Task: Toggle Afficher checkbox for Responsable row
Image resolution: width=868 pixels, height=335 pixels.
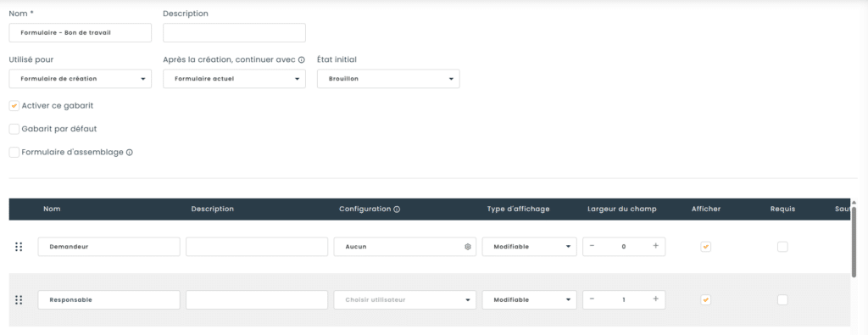Action: tap(706, 299)
